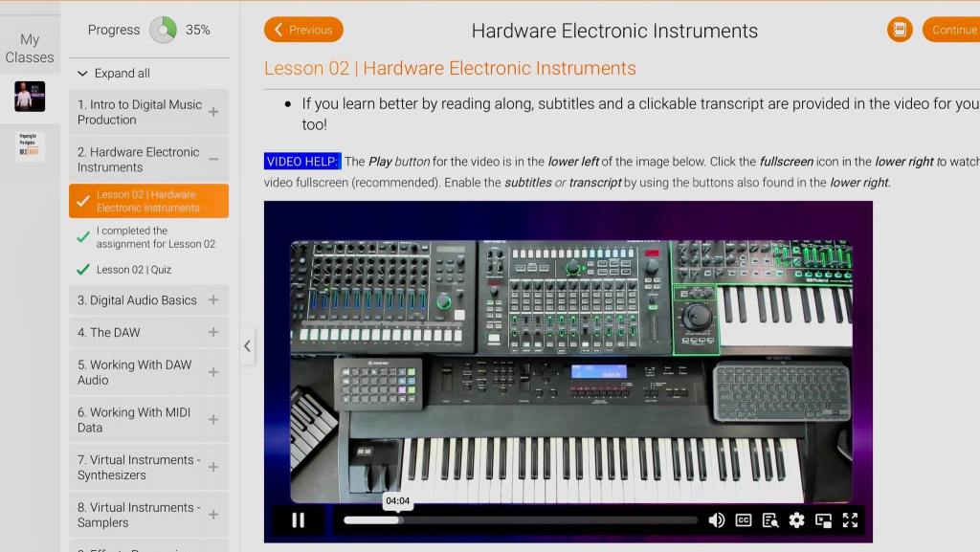Collapse the sidebar with the arrow handle
Image resolution: width=980 pixels, height=552 pixels.
pyautogui.click(x=247, y=346)
